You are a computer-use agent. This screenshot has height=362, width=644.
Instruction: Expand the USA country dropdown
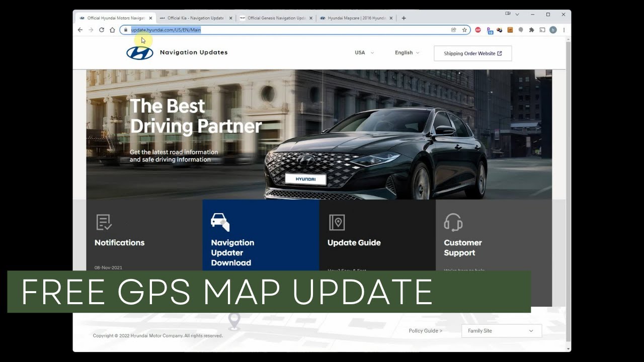[364, 53]
